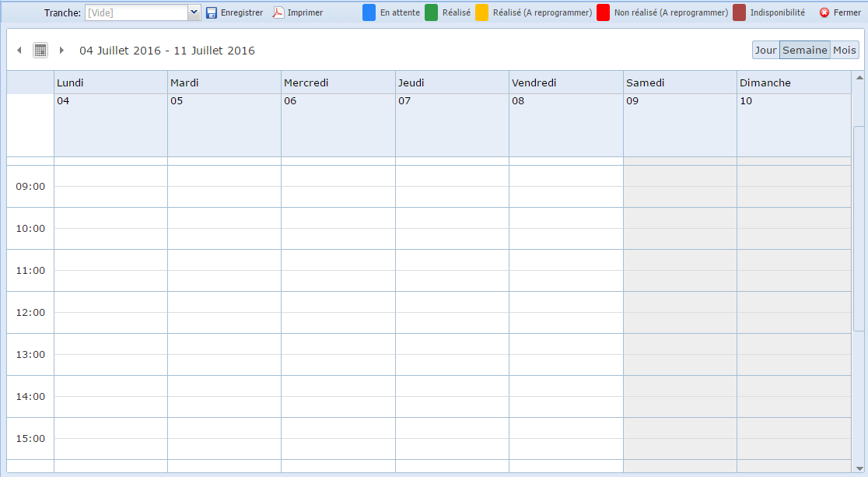Select the dark red Indisponibilité swatch
Image resolution: width=868 pixels, height=477 pixels.
coord(739,12)
